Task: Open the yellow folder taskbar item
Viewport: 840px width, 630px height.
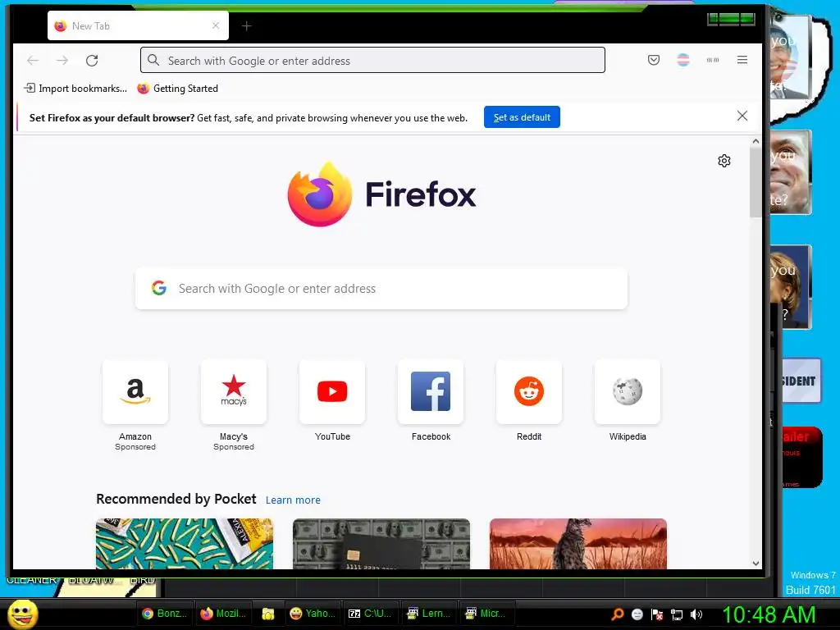Action: pos(268,614)
